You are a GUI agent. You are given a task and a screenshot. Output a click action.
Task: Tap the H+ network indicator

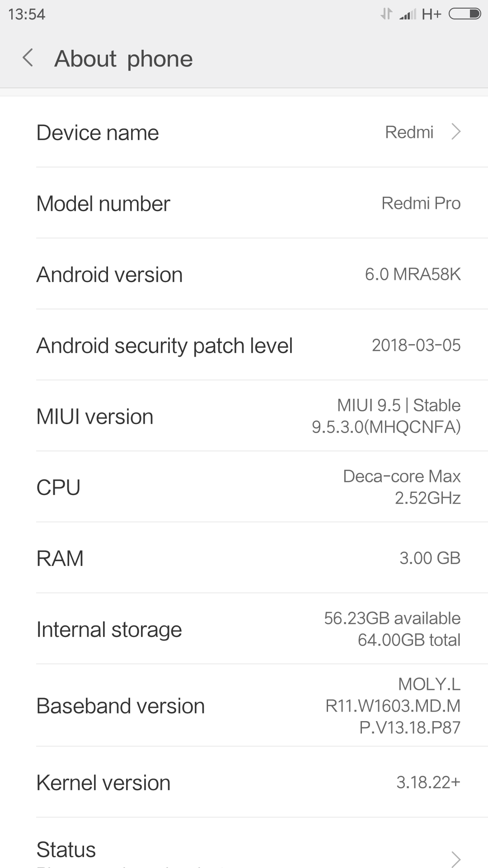coord(431,14)
